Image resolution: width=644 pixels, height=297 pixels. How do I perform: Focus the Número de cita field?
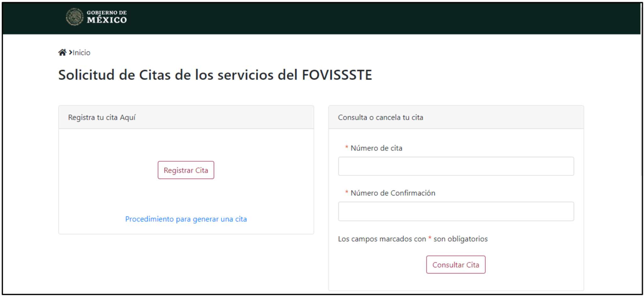pyautogui.click(x=456, y=166)
